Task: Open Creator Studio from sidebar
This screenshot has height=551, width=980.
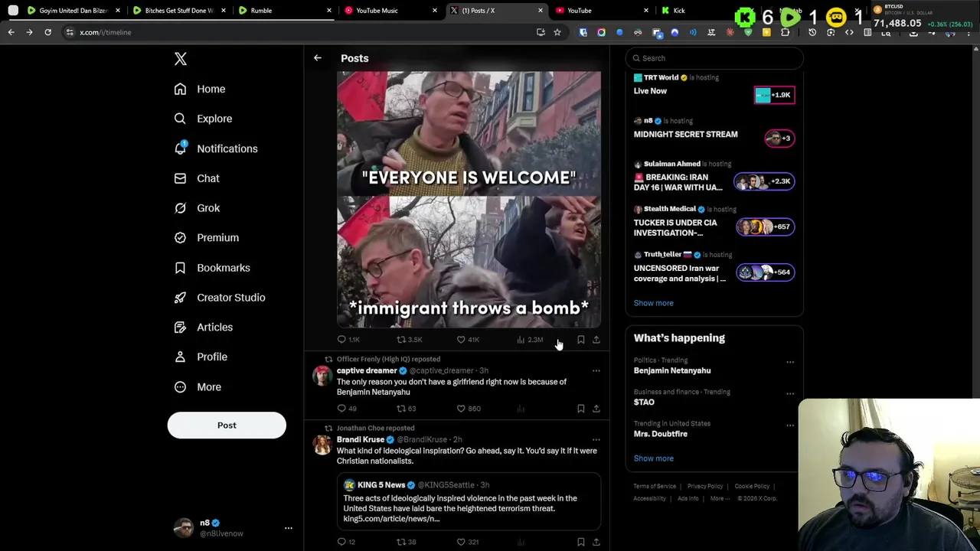Action: click(219, 298)
